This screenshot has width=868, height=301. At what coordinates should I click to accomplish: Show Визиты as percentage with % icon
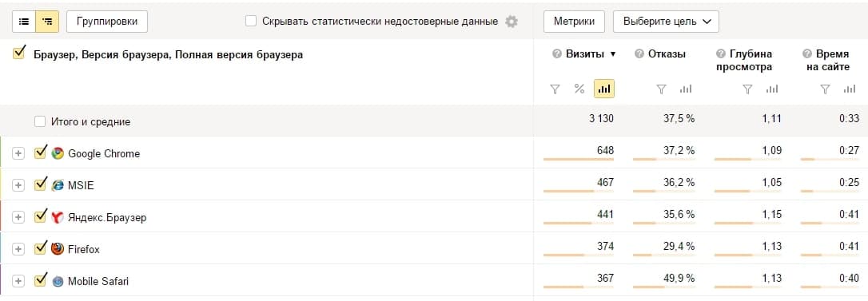tap(579, 89)
